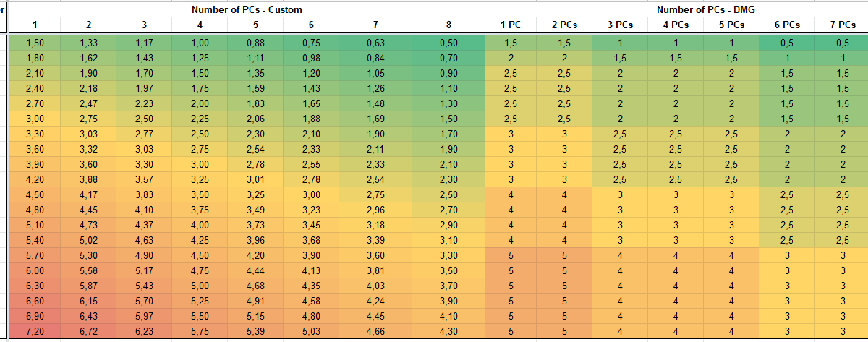Image resolution: width=868 pixels, height=342 pixels.
Task: Select the cell with value 4,66
Action: (x=375, y=331)
